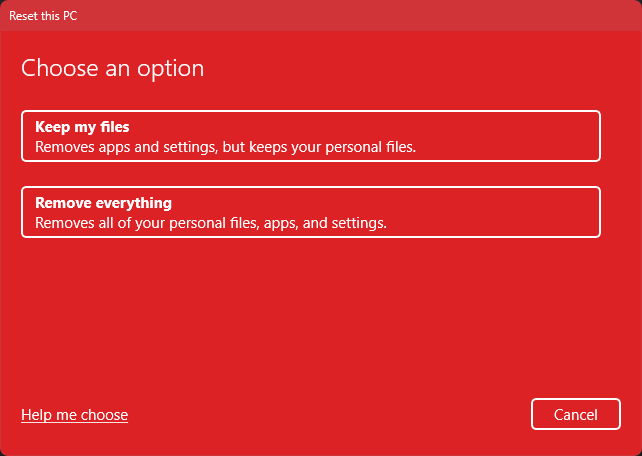Cancel the Reset this PC dialog

(x=576, y=414)
